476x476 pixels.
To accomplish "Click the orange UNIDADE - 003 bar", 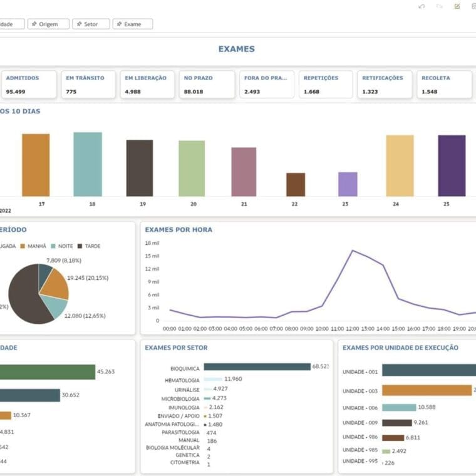I will [426, 390].
